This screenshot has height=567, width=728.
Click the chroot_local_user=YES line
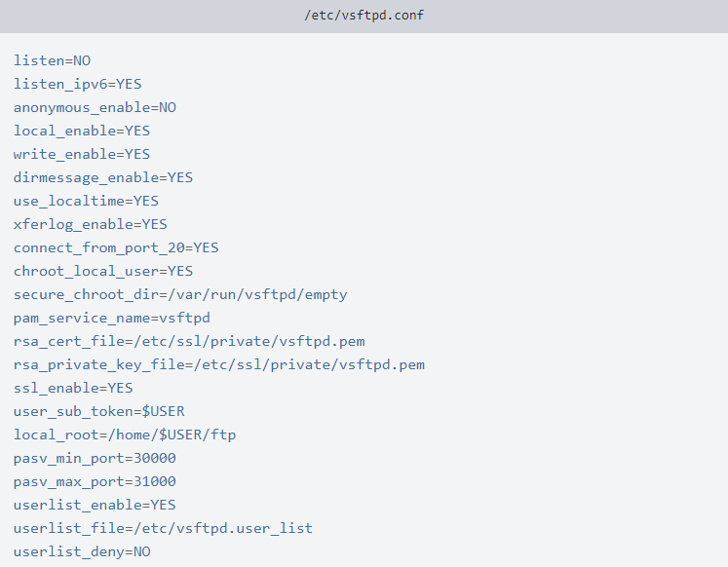[x=103, y=271]
